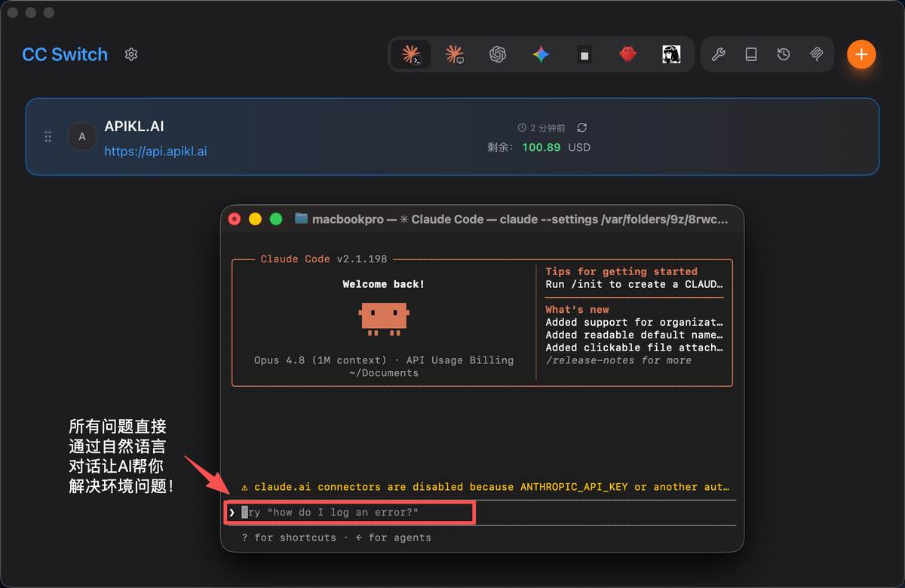Click the '~/Documents' path in terminal
This screenshot has height=588, width=905.
pos(384,373)
